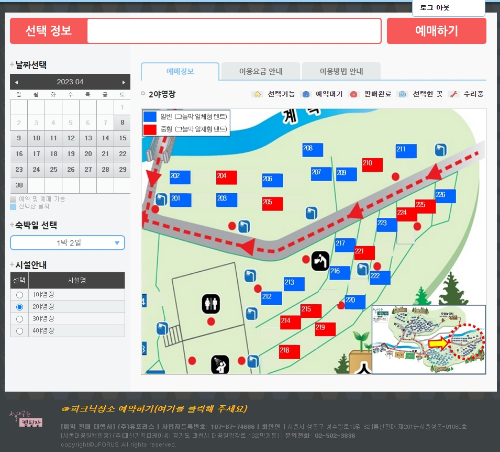Click the shower facility icon

tap(220, 364)
